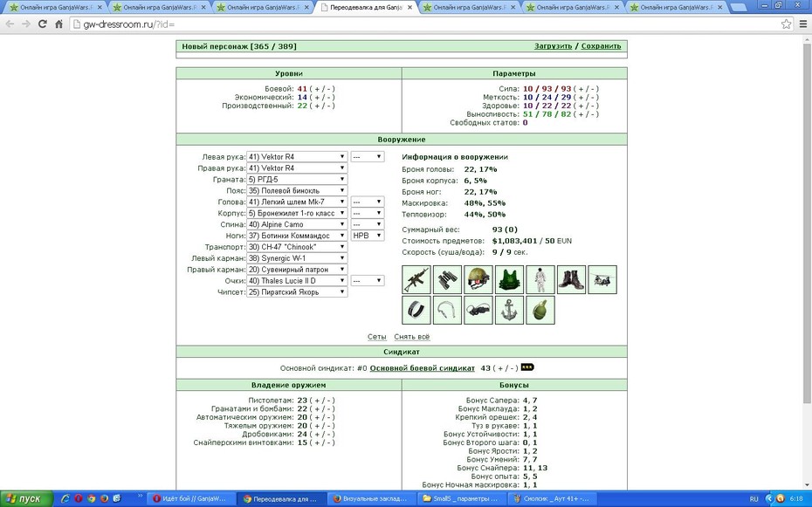The height and width of the screenshot is (507, 812).
Task: Bookmark page with the star icon
Action: [x=786, y=24]
